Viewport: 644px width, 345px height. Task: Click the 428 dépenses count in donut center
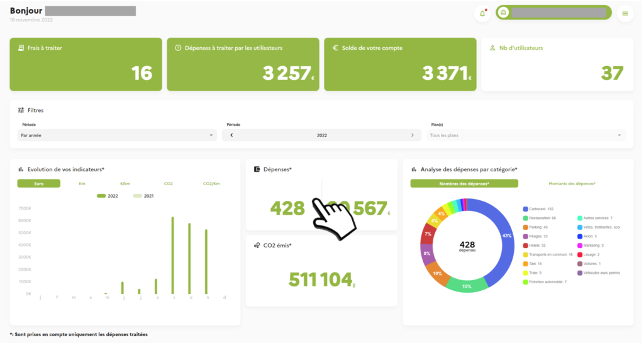click(467, 246)
